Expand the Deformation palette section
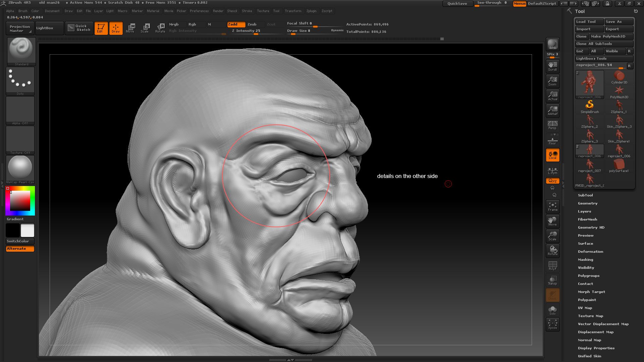The image size is (644, 362). (x=590, y=251)
